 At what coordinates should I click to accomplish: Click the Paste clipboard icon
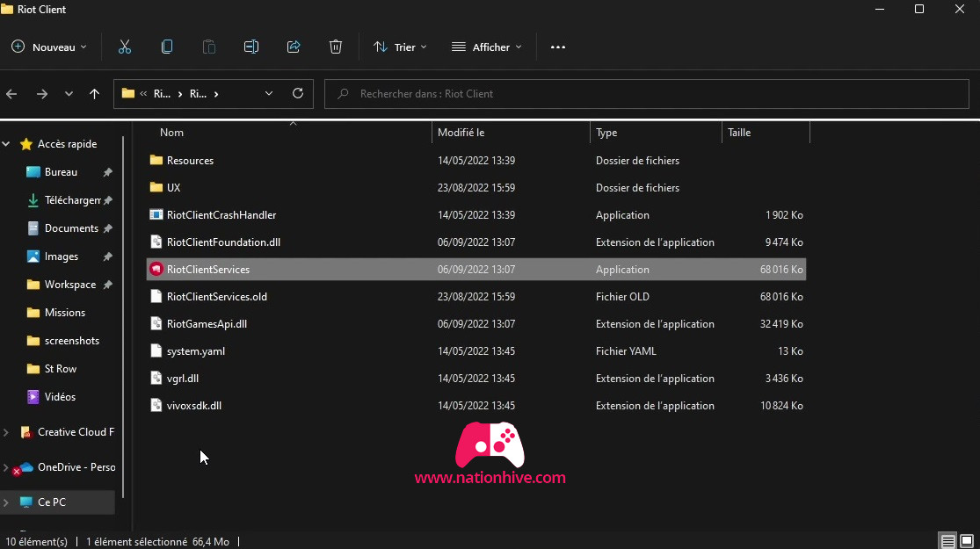point(209,47)
